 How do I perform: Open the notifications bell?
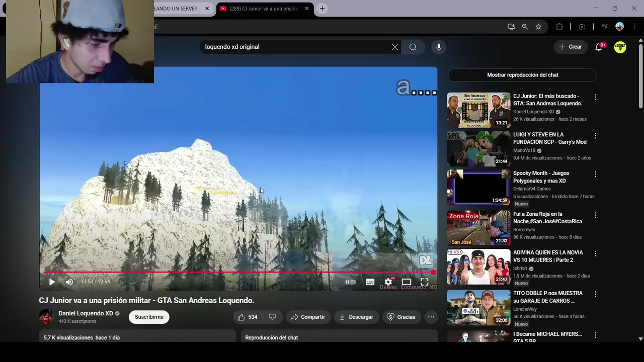pos(599,47)
